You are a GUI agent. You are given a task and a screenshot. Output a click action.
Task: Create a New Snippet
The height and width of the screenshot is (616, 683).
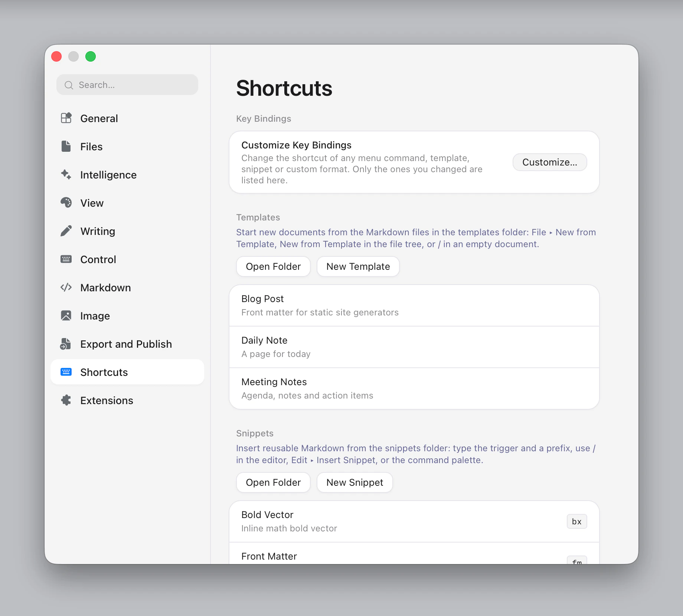pyautogui.click(x=355, y=482)
